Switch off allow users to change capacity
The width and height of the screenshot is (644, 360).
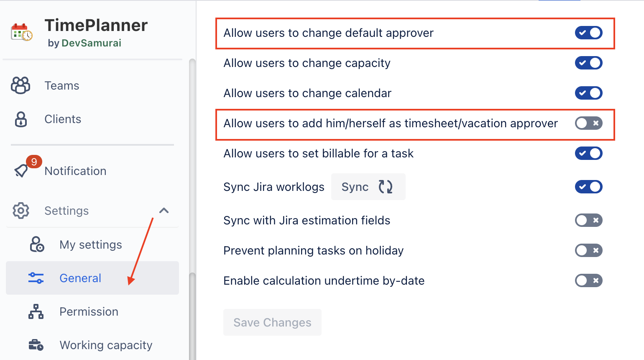coord(588,63)
